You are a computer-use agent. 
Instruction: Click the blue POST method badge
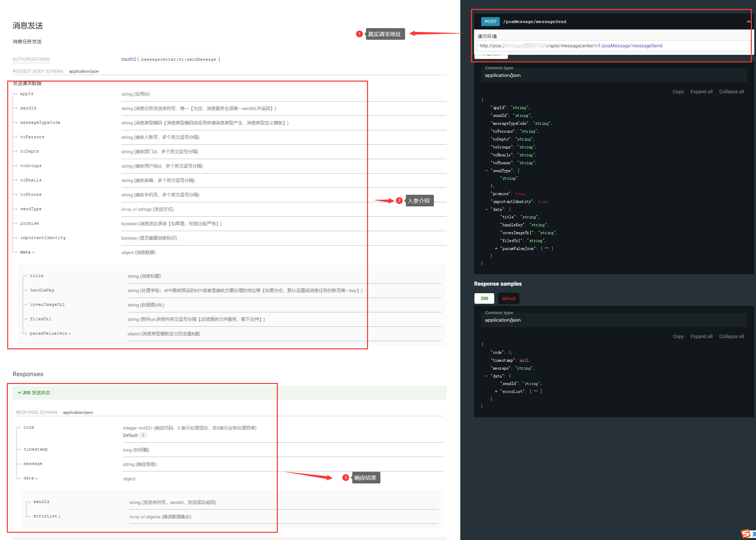point(490,22)
